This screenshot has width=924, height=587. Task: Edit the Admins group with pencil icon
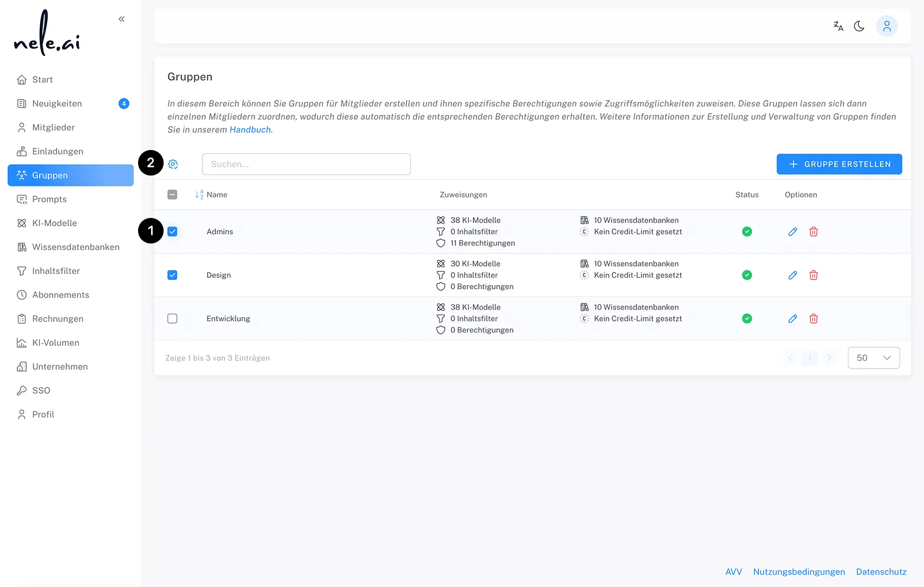click(792, 232)
